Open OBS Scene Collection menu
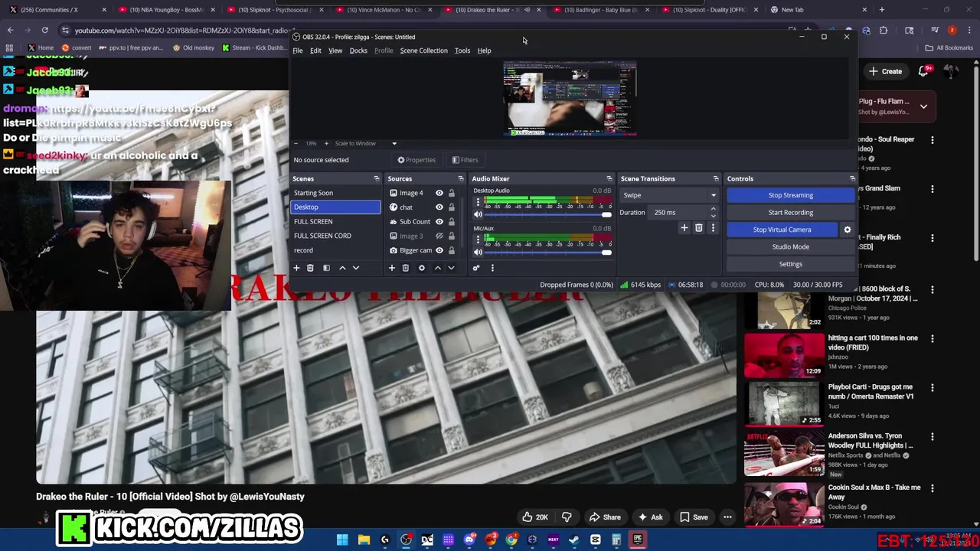Viewport: 980px width, 551px height. 423,51
